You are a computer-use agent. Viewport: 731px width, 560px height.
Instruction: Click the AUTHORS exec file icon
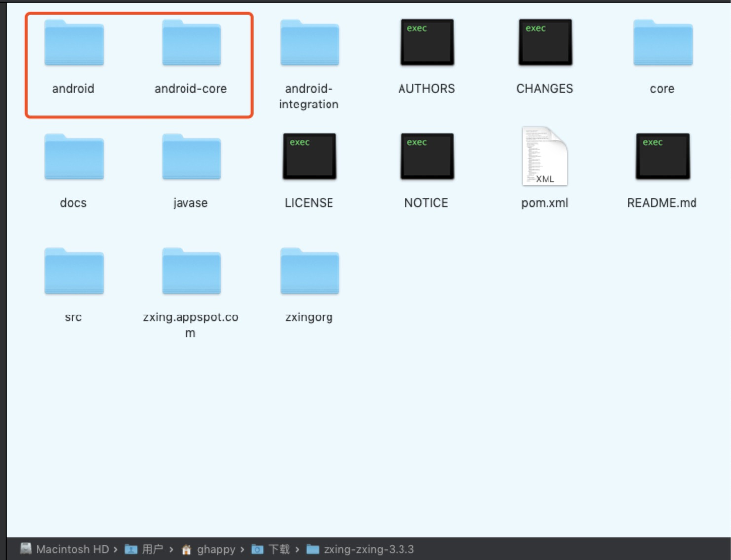[426, 42]
